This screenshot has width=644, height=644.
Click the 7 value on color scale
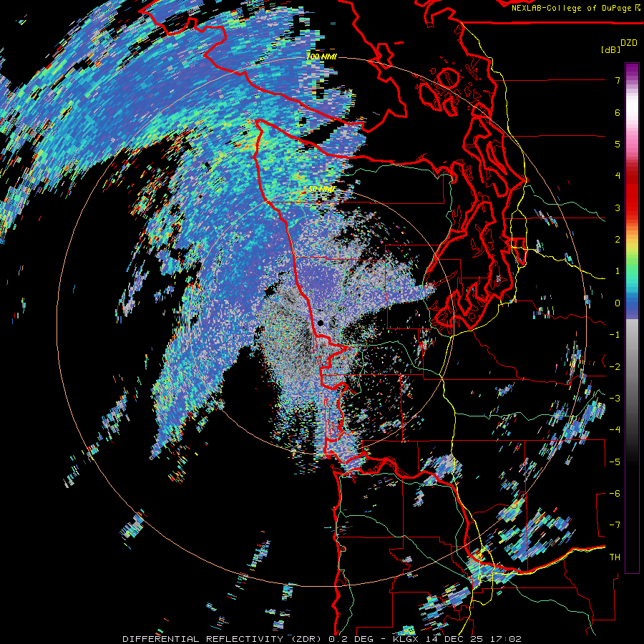click(618, 80)
